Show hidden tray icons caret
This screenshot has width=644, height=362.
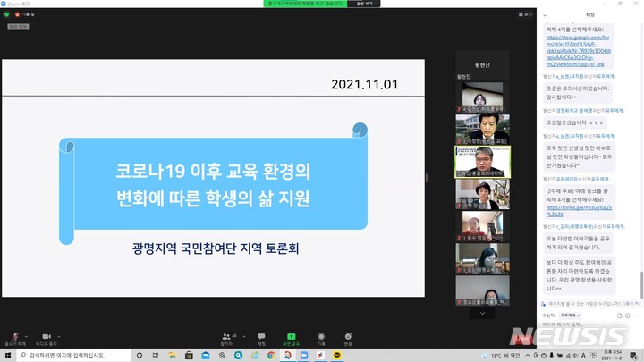click(528, 356)
